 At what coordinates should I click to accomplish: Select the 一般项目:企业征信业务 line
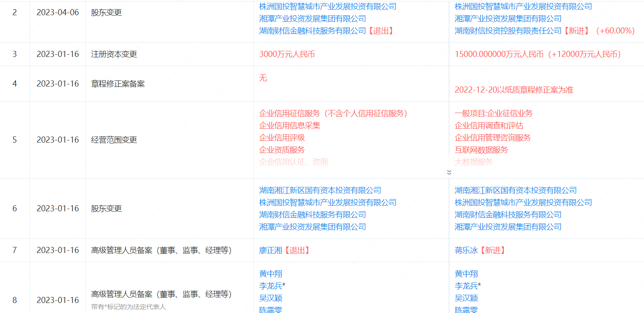coord(493,113)
